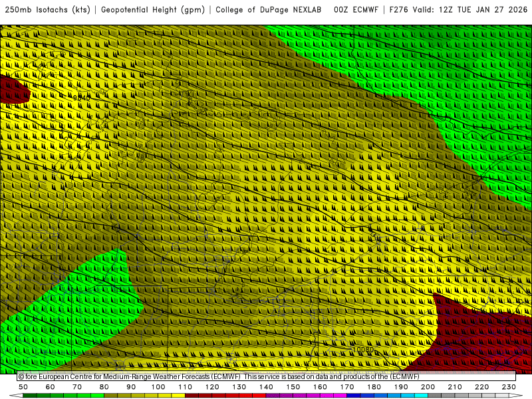The image size is (532, 399).
Task: Click the 170 value on color scale
Action: [347, 387]
